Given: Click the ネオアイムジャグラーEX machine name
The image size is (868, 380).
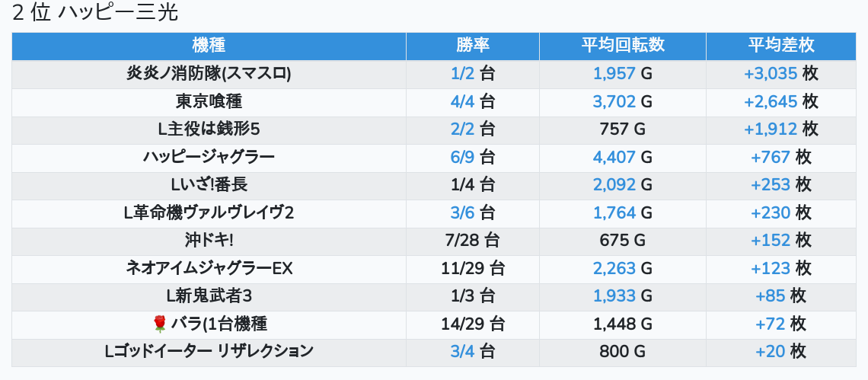Looking at the screenshot, I should [209, 269].
